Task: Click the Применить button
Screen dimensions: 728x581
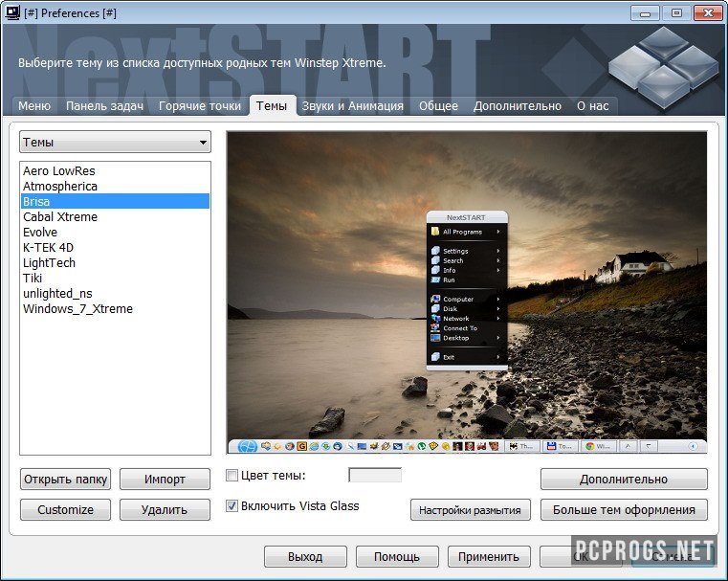Action: click(489, 556)
